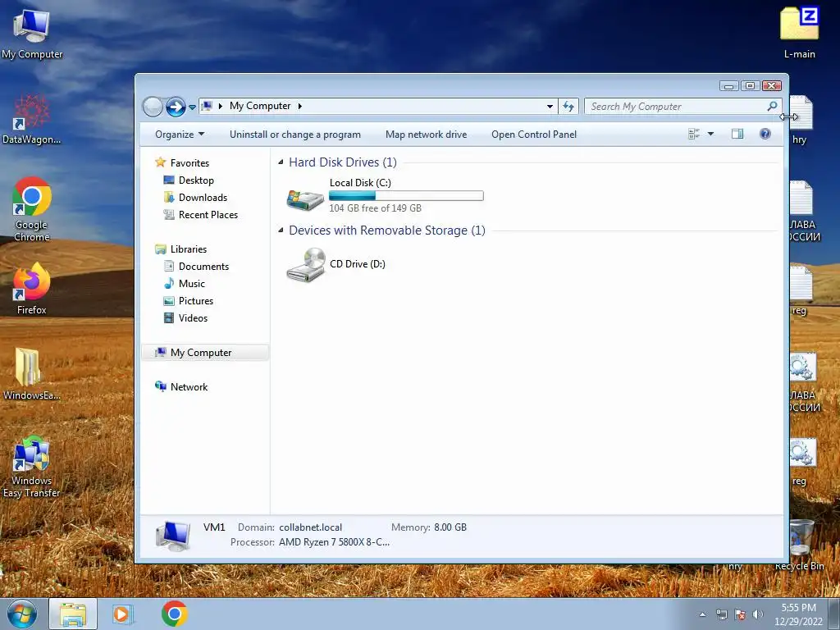The width and height of the screenshot is (840, 630).
Task: Launch Google Chrome from desktop
Action: click(x=32, y=209)
